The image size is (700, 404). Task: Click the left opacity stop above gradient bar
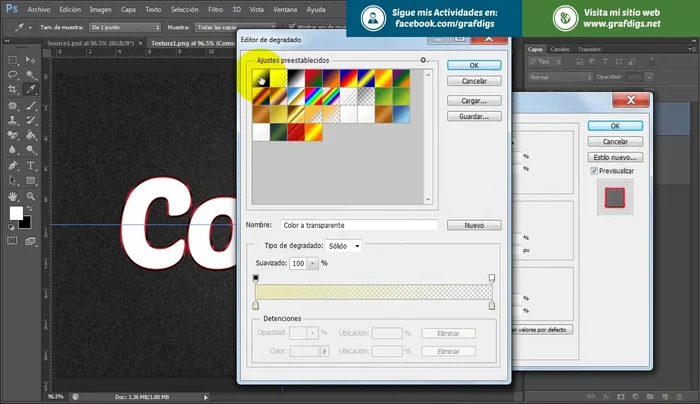coord(256,277)
